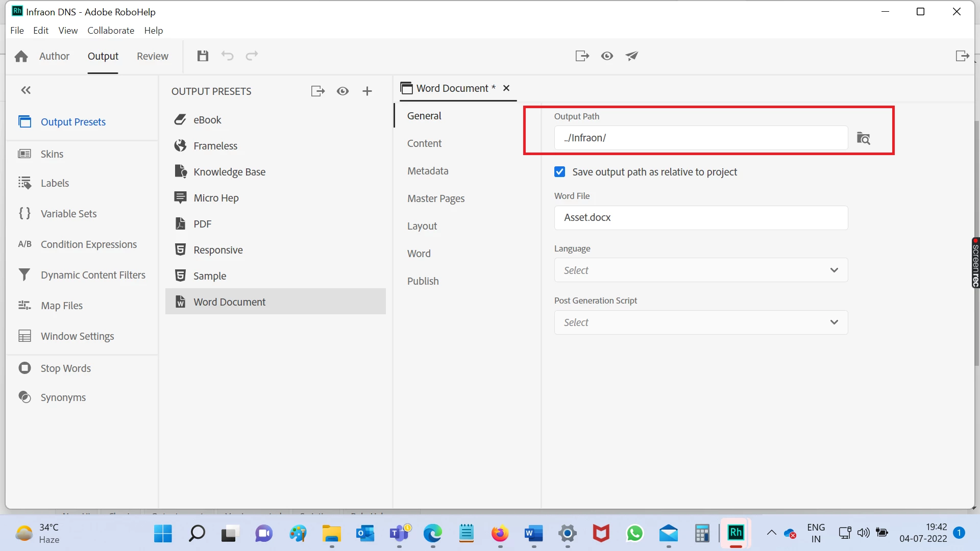The image size is (980, 551).
Task: Expand the Language dropdown
Action: click(x=701, y=270)
